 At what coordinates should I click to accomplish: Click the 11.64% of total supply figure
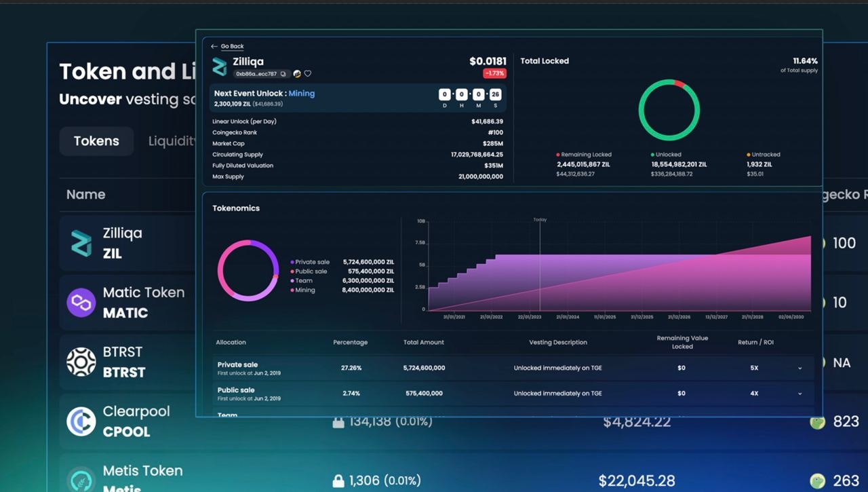[805, 61]
